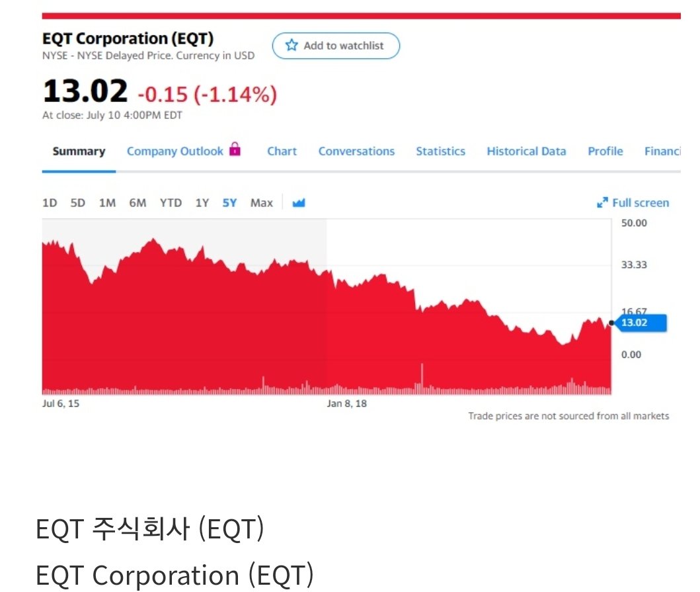Viewport: 700px width, 592px height.
Task: Switch chart to 1M range
Action: [x=107, y=203]
